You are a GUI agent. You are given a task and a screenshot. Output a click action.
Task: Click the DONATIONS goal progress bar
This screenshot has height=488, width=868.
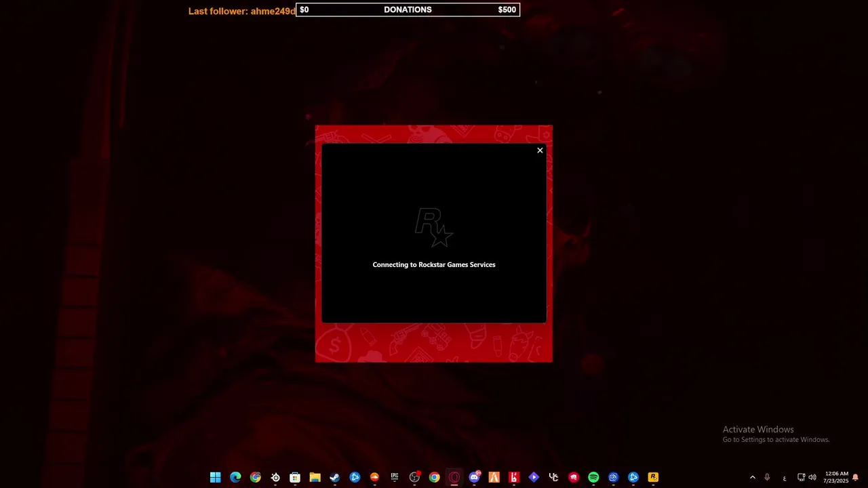point(408,9)
